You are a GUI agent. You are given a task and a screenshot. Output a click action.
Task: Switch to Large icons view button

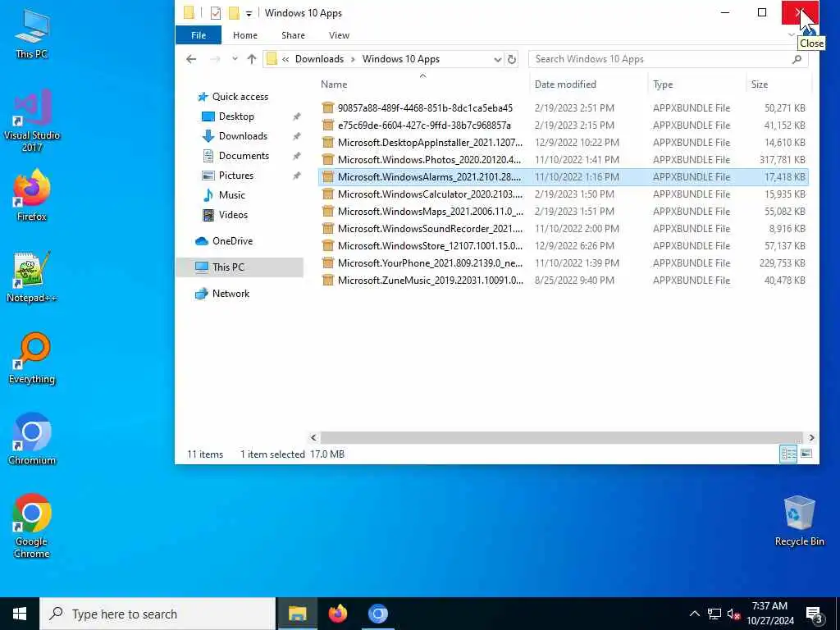tap(806, 454)
